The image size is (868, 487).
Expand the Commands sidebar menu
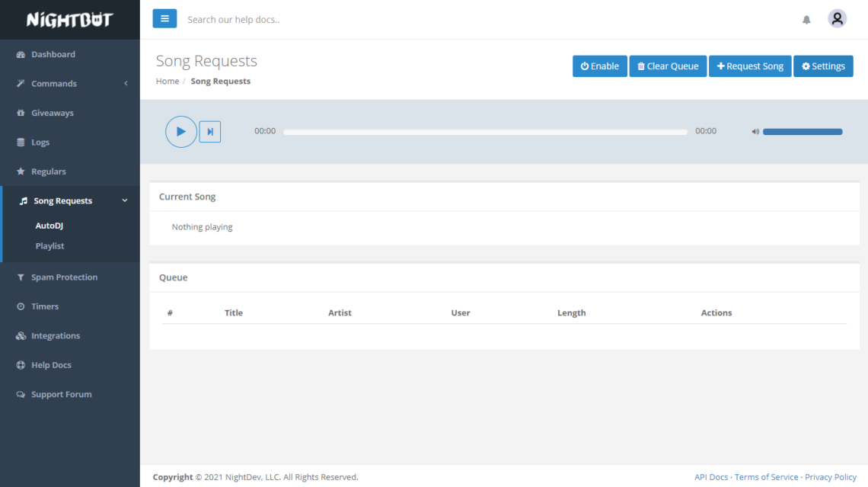point(70,84)
